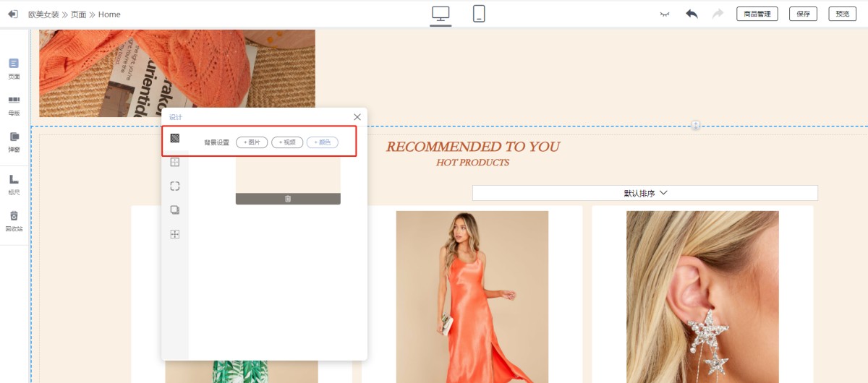Screen dimensions: 868x383
Task: Click the exit editor icon at top-left
Action: [12, 14]
